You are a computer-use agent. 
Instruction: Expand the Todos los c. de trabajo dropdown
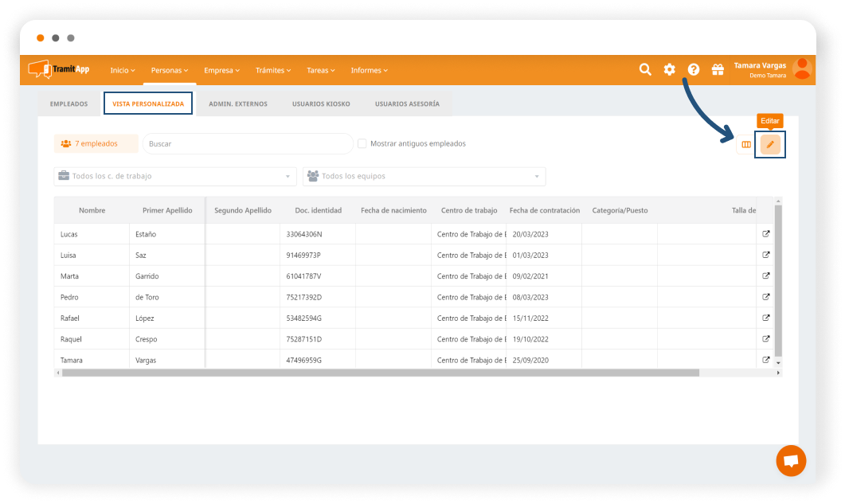coord(175,176)
